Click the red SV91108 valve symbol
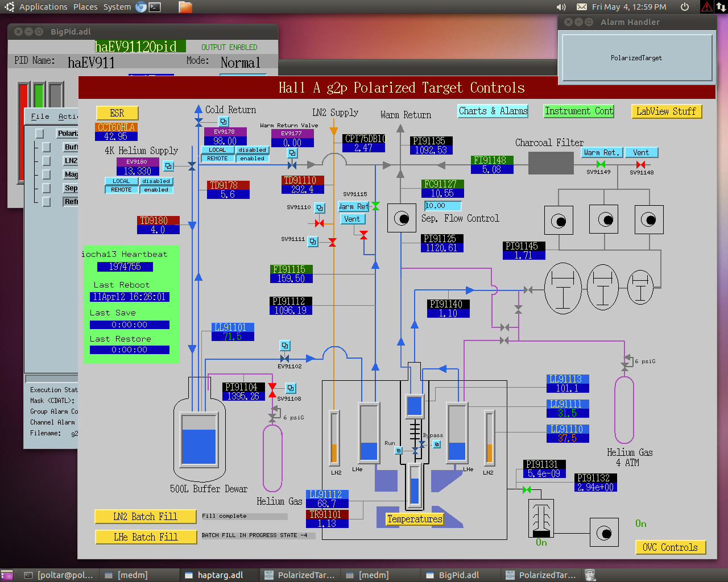728x582 pixels. (x=272, y=390)
